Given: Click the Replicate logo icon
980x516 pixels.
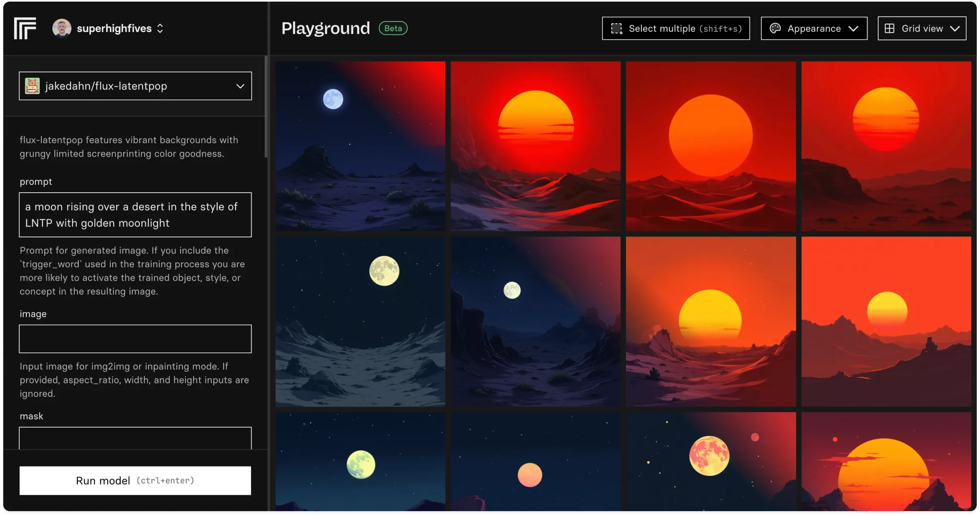Looking at the screenshot, I should (25, 28).
